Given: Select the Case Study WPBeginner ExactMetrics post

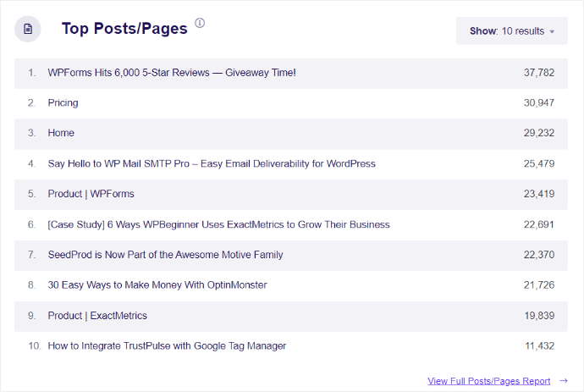Looking at the screenshot, I should click(x=291, y=225).
